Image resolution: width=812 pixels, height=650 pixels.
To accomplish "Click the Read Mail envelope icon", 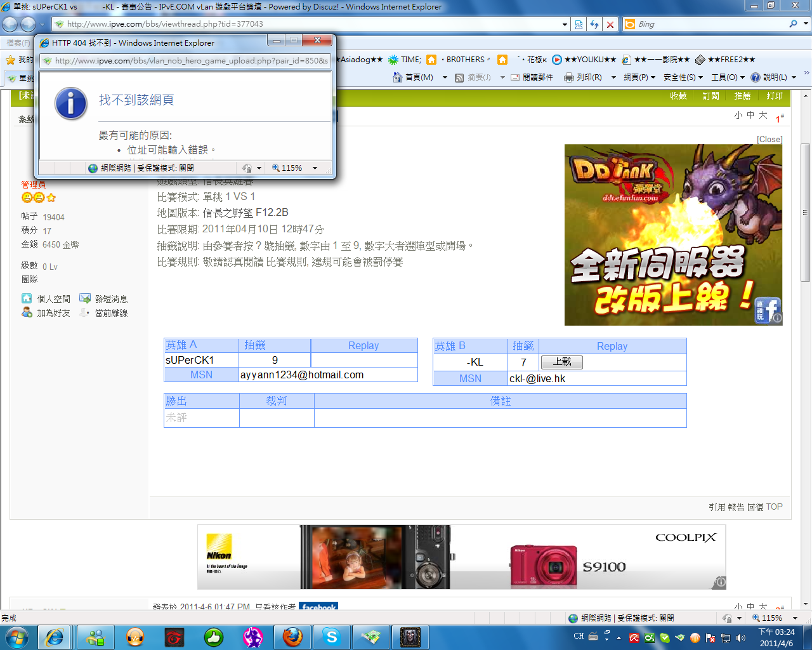I will [x=515, y=77].
